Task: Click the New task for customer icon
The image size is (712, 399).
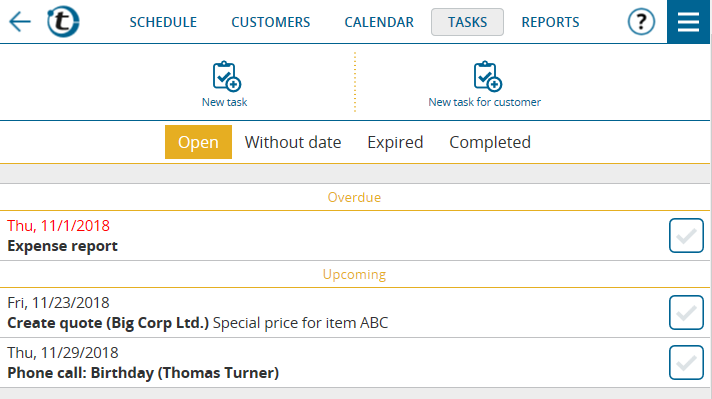Action: coord(488,76)
